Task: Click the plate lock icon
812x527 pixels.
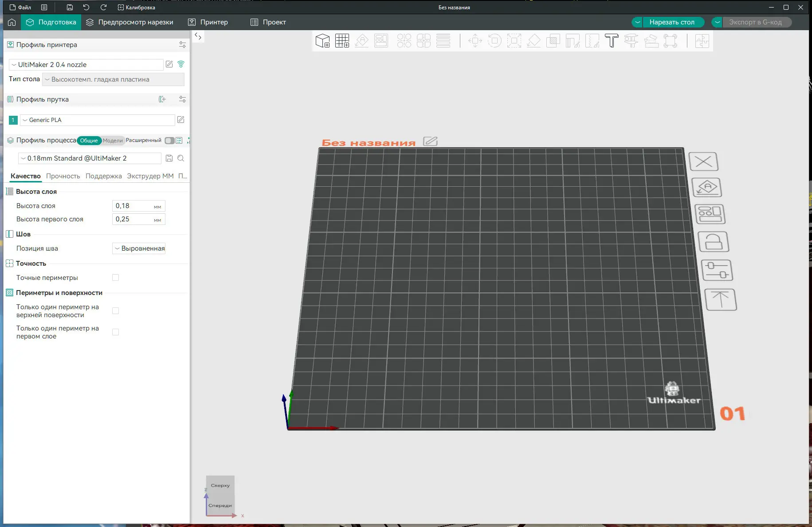Action: point(714,242)
